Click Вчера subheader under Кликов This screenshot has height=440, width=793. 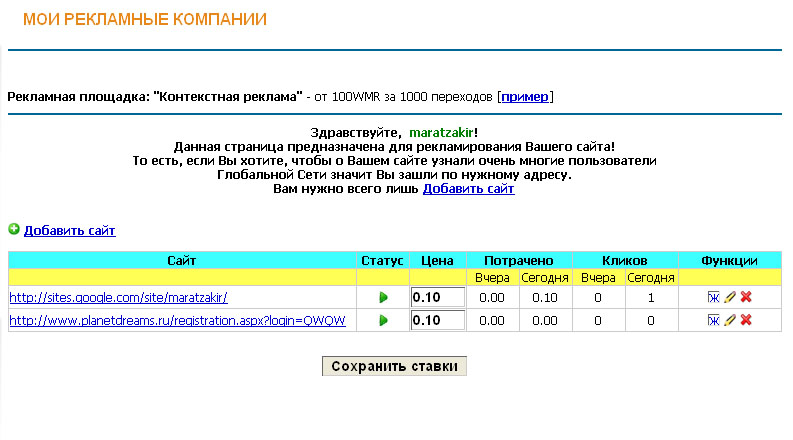[x=598, y=278]
